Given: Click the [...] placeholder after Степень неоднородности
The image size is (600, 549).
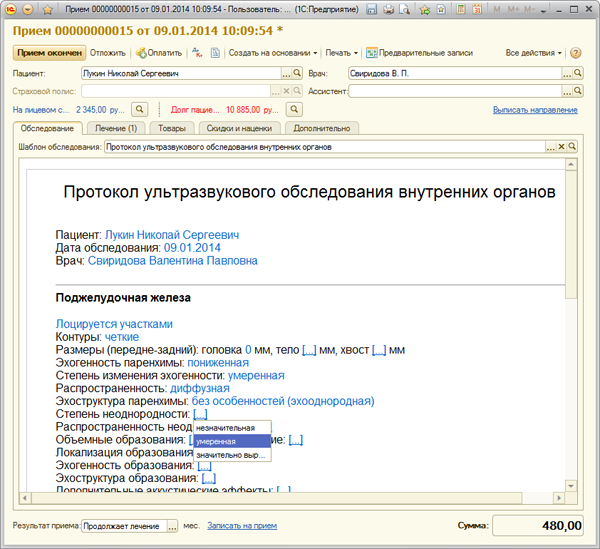Looking at the screenshot, I should coord(200,414).
